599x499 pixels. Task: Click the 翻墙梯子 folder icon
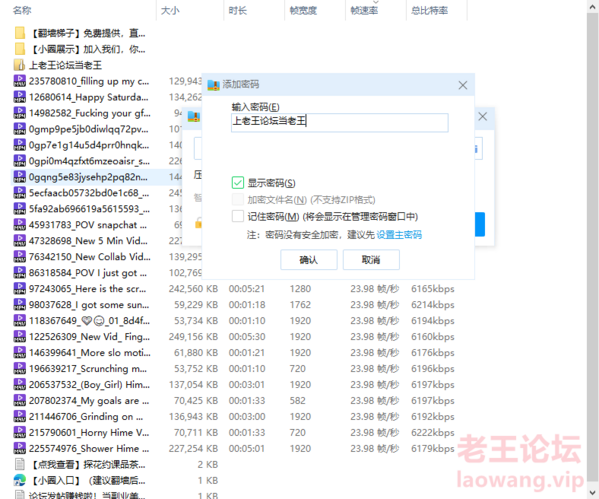coord(20,33)
